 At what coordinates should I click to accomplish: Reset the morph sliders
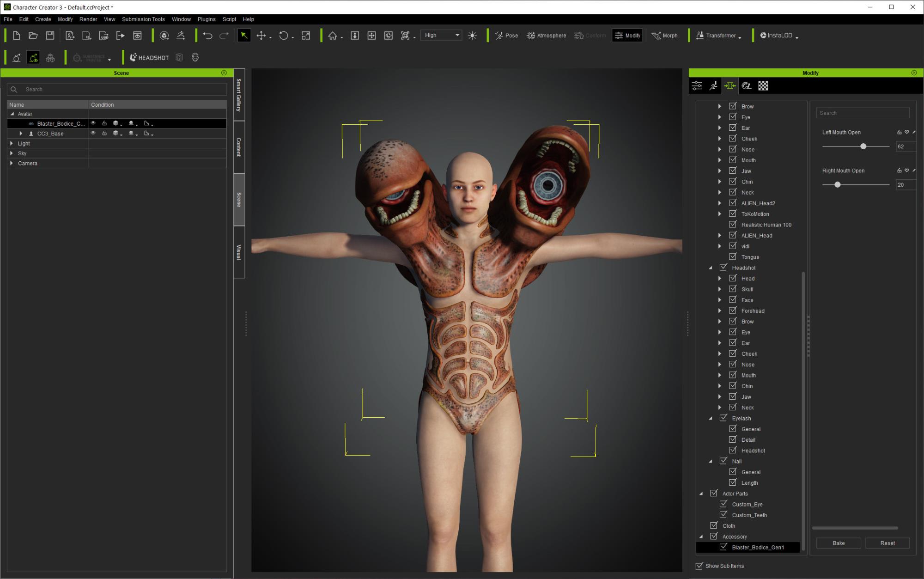point(888,543)
